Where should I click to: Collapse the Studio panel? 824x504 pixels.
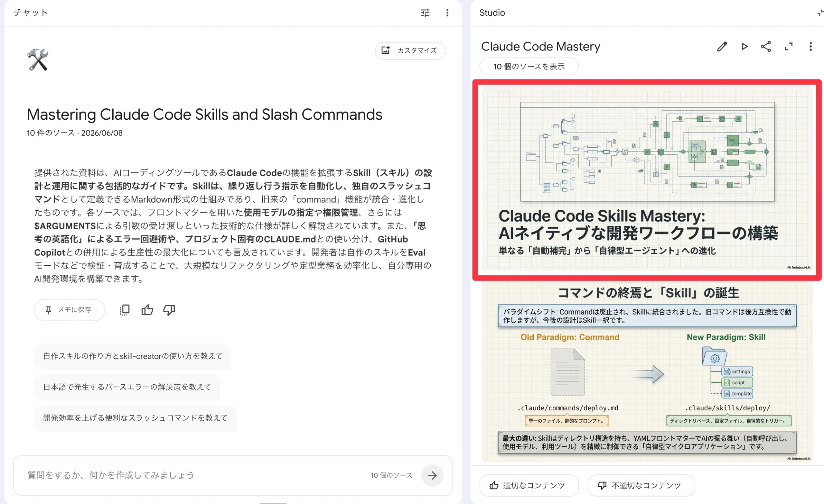820,13
